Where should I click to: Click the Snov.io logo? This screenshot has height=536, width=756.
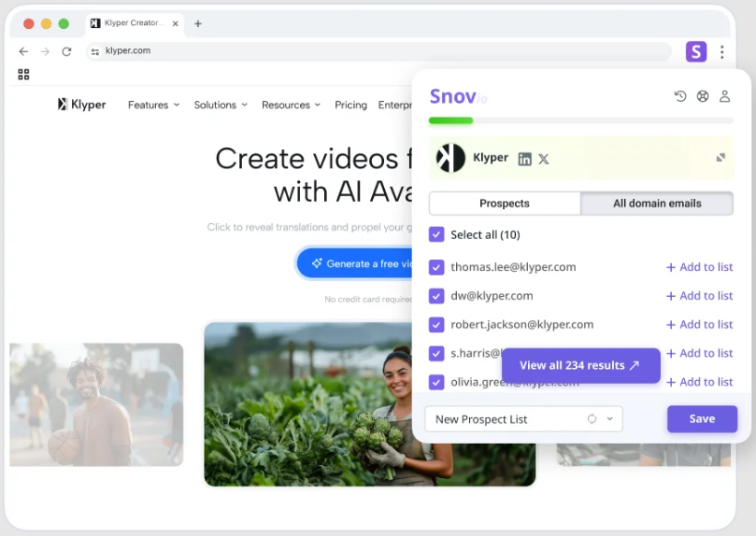tap(458, 96)
